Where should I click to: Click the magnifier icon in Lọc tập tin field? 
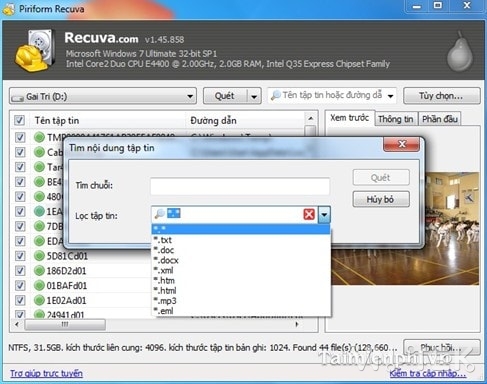click(x=160, y=214)
